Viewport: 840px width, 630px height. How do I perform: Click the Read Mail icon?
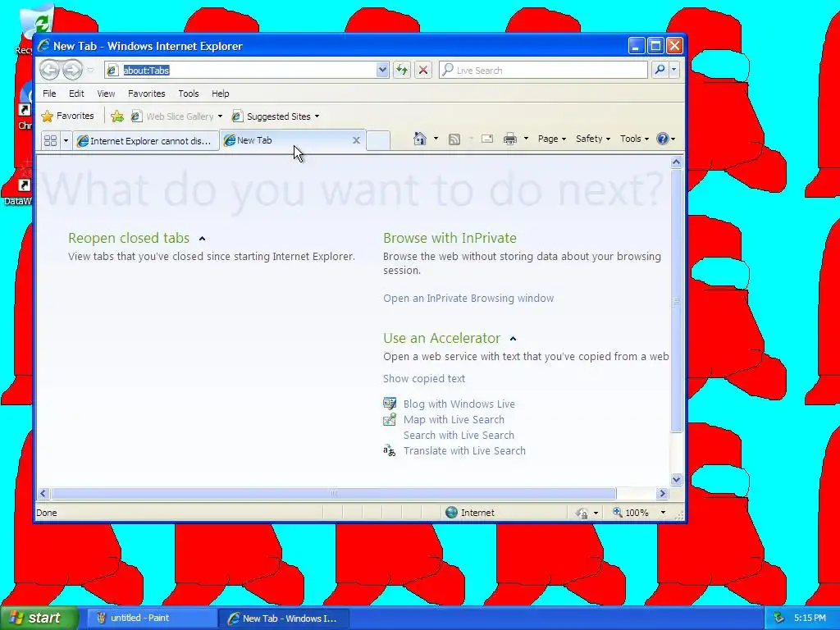(487, 139)
